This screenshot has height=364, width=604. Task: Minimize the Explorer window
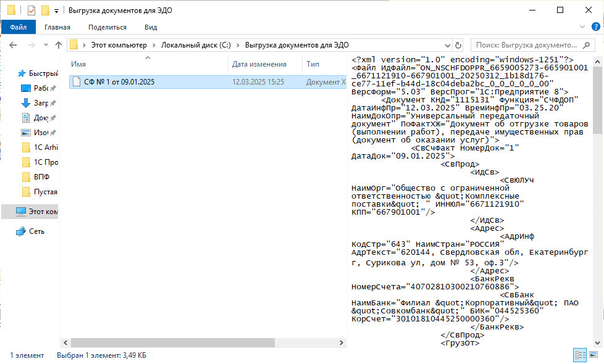tap(533, 10)
